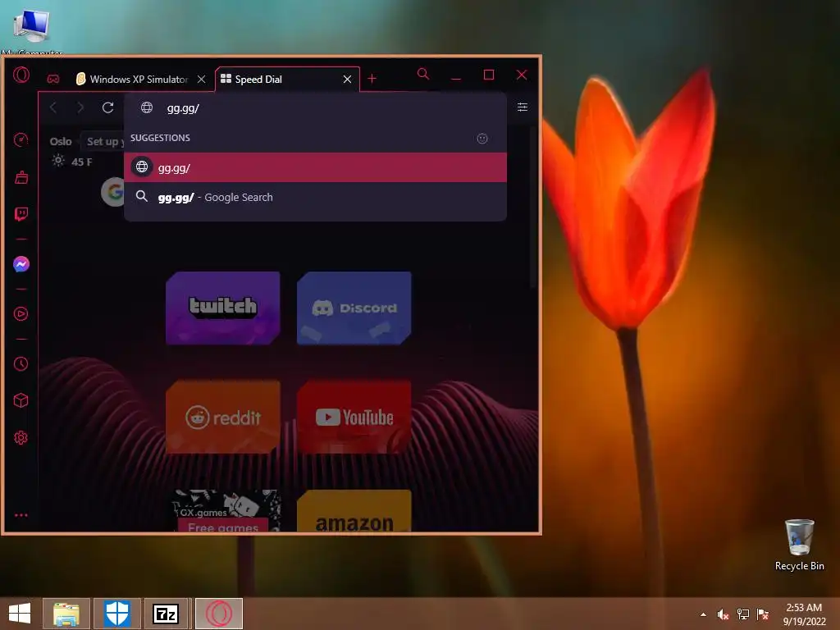Open sidebar setup three dots
This screenshot has width=840, height=630.
click(x=21, y=515)
